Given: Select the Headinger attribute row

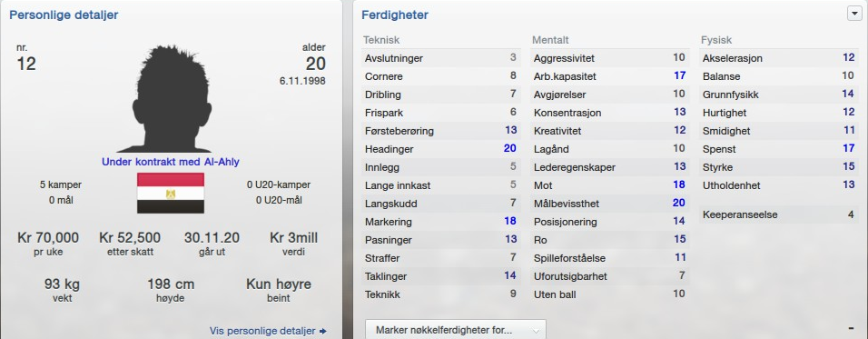Looking at the screenshot, I should (440, 149).
